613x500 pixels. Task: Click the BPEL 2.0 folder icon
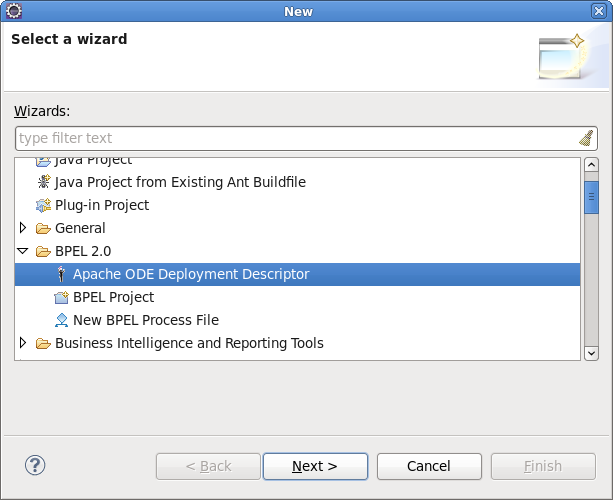coord(43,251)
